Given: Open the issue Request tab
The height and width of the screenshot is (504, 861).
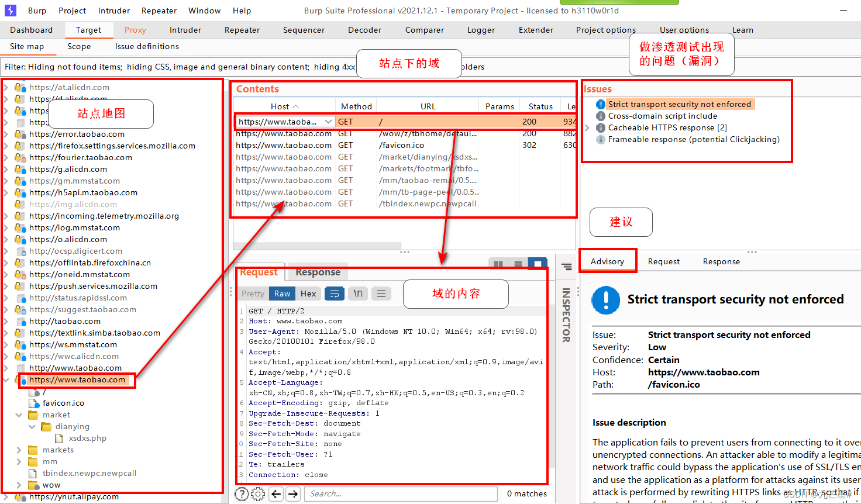Looking at the screenshot, I should point(663,261).
